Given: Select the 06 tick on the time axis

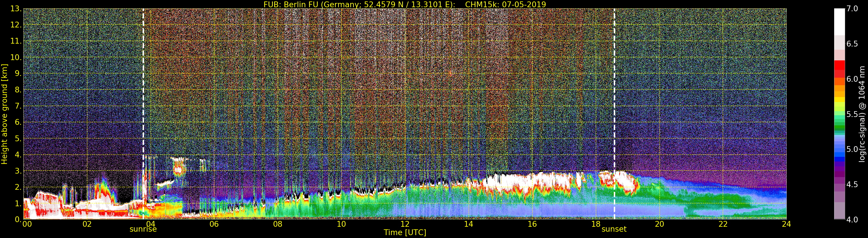Looking at the screenshot, I should (214, 224).
